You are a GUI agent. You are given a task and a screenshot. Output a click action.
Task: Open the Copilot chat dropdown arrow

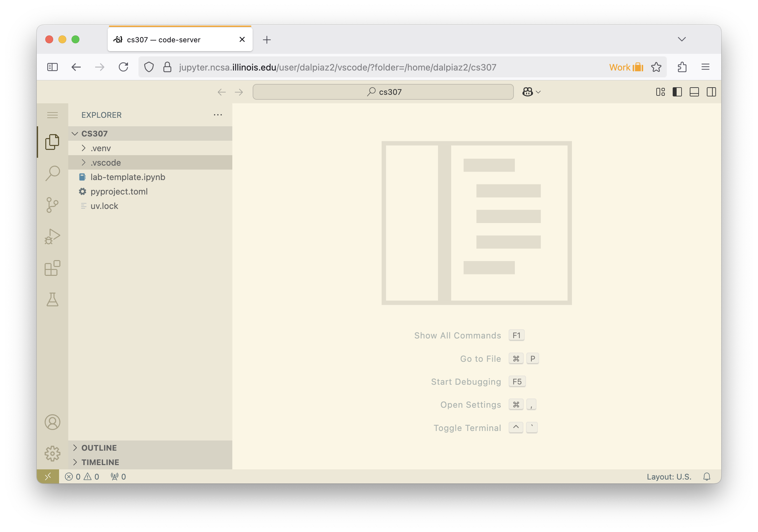(x=538, y=92)
